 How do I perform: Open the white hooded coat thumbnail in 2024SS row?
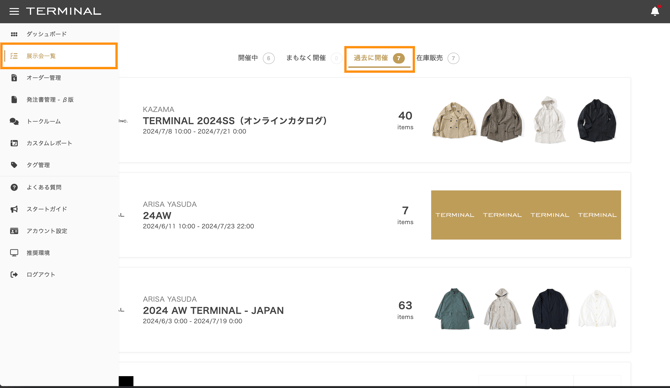pos(550,120)
